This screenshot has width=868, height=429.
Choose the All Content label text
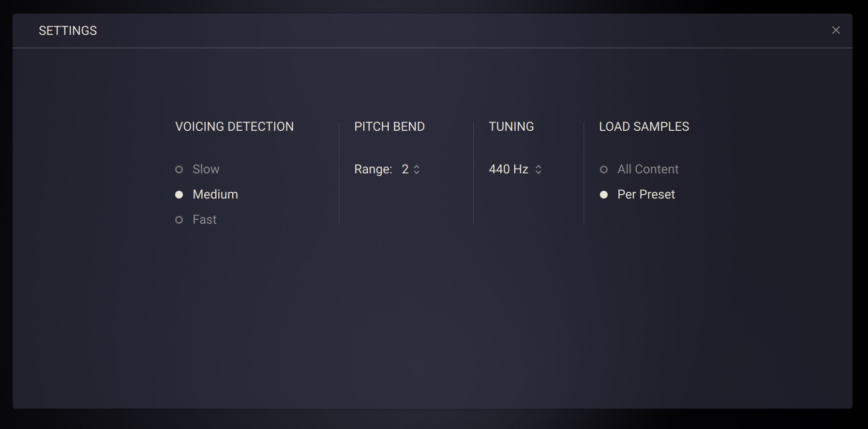coord(648,169)
